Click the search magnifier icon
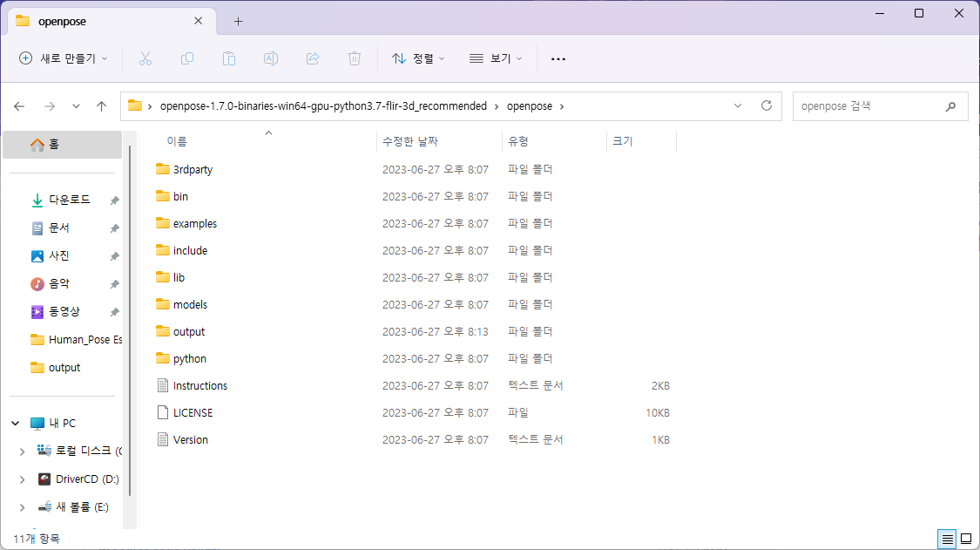 (950, 106)
